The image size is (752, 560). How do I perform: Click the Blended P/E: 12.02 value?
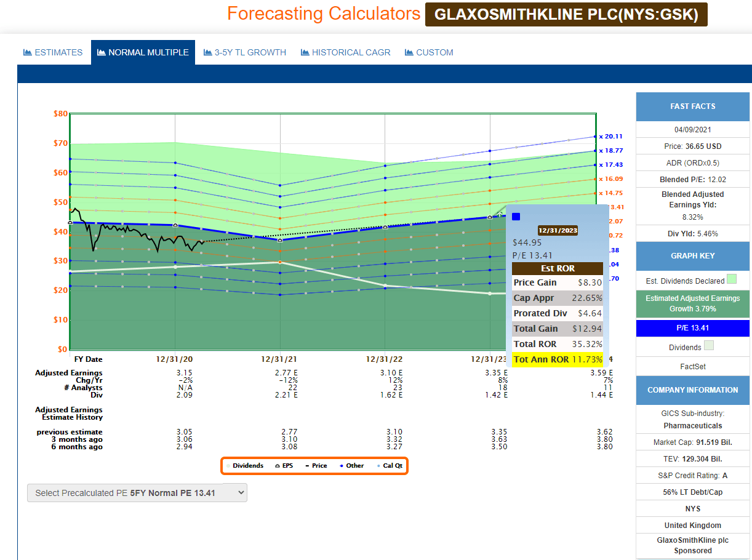click(x=692, y=180)
